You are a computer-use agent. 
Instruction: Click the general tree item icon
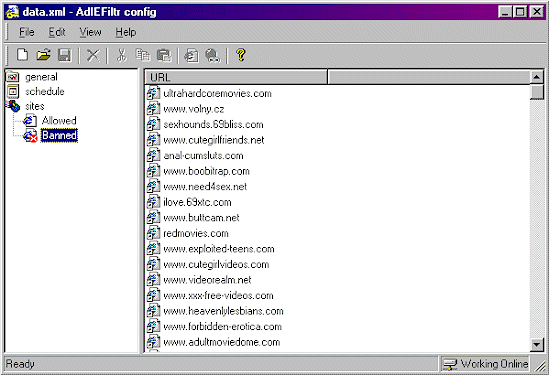(x=13, y=76)
